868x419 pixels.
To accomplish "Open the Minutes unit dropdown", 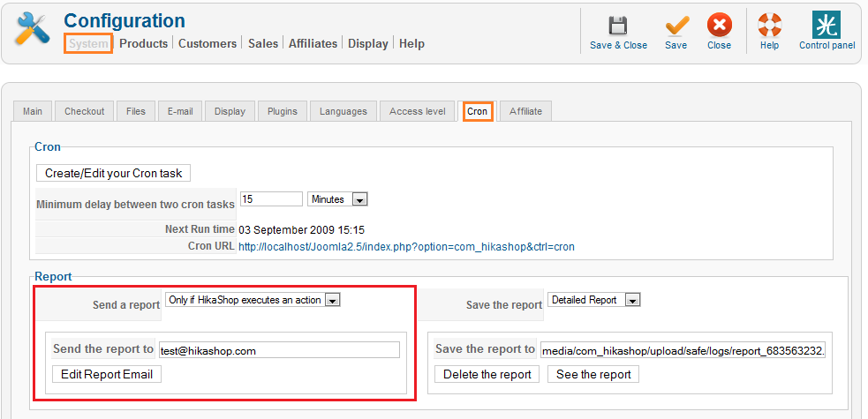I will coord(337,199).
